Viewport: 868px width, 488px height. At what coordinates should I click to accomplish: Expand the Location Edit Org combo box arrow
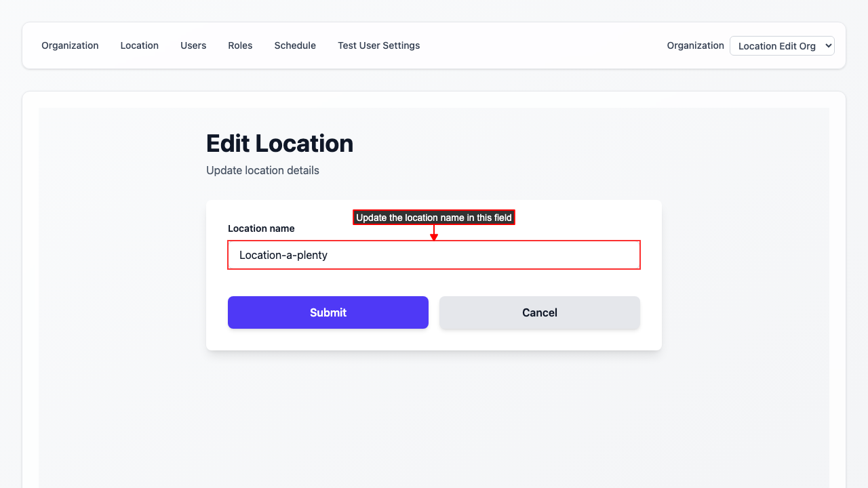tap(827, 45)
